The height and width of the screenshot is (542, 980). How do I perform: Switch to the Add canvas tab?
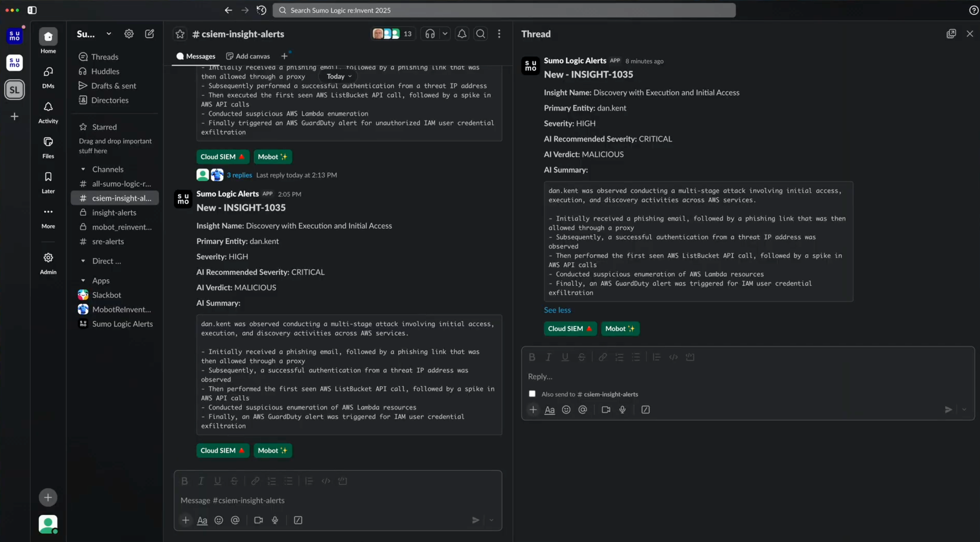click(x=248, y=56)
